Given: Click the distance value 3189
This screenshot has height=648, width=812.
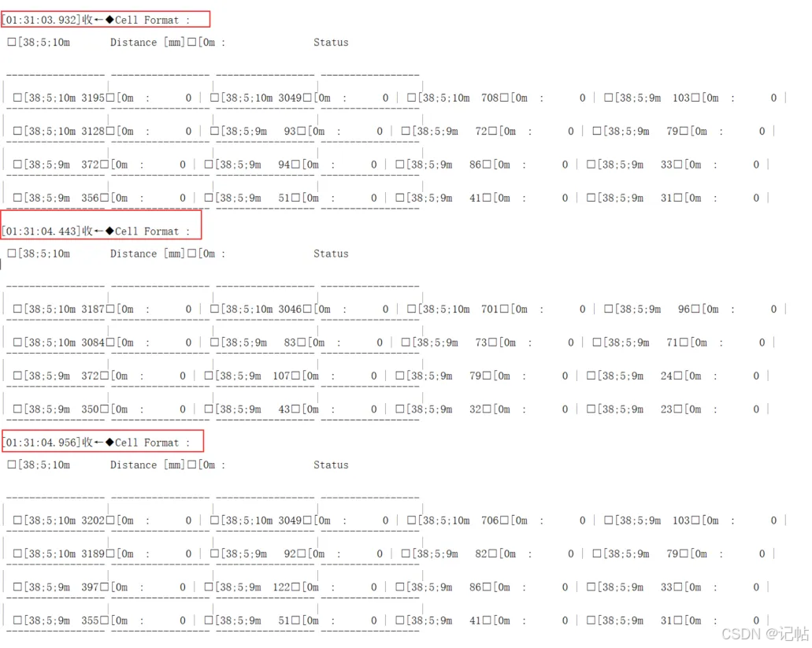Looking at the screenshot, I should point(93,554).
